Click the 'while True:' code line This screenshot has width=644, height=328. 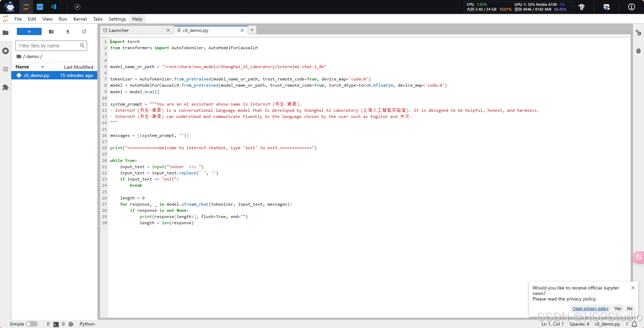pyautogui.click(x=124, y=161)
